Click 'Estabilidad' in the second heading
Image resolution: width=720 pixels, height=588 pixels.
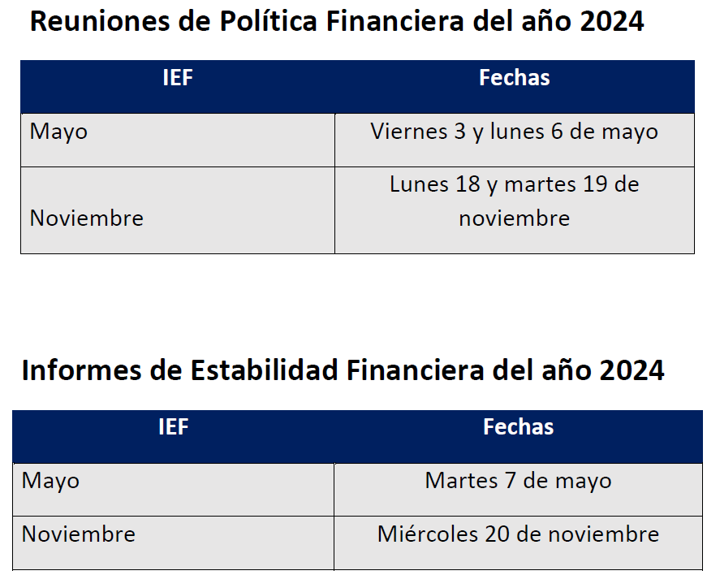coord(263,371)
